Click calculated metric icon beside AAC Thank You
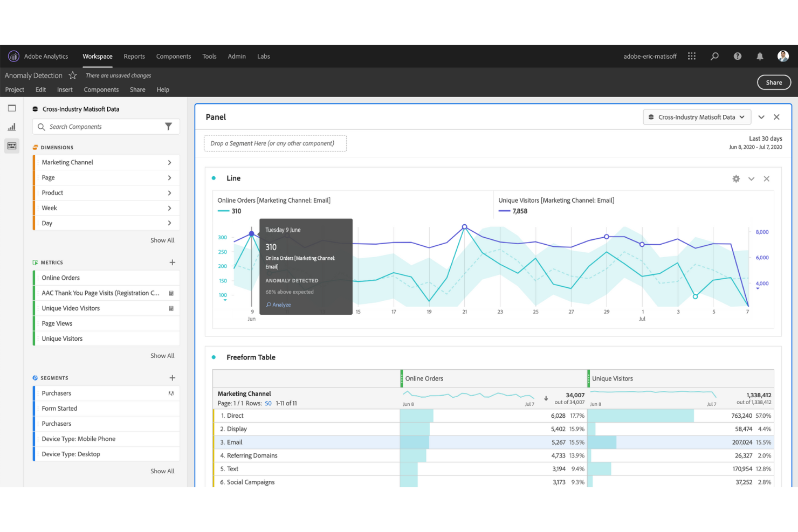This screenshot has width=798, height=532. coord(171,293)
